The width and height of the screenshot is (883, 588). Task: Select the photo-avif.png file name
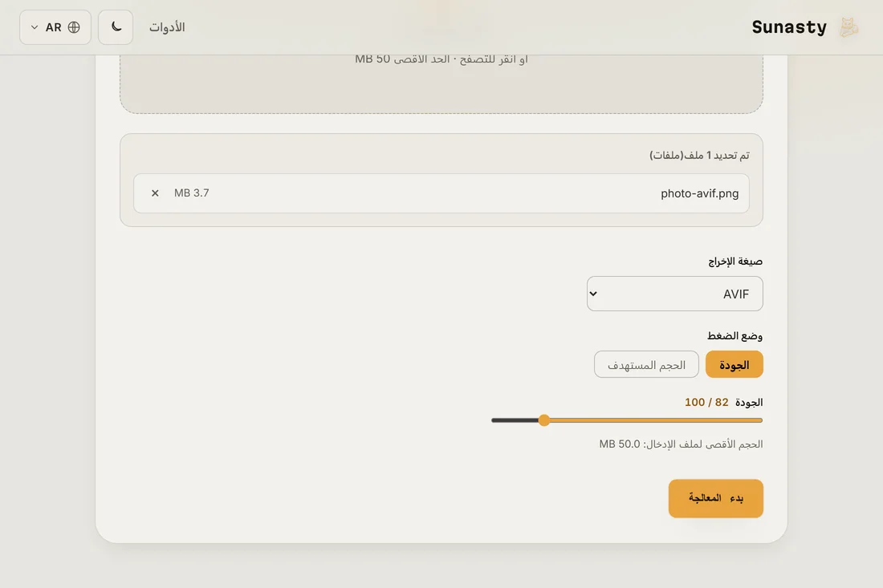tap(699, 193)
